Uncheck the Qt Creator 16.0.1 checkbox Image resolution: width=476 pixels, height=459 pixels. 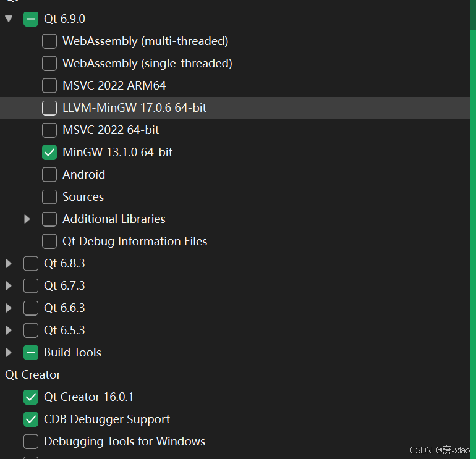click(31, 397)
